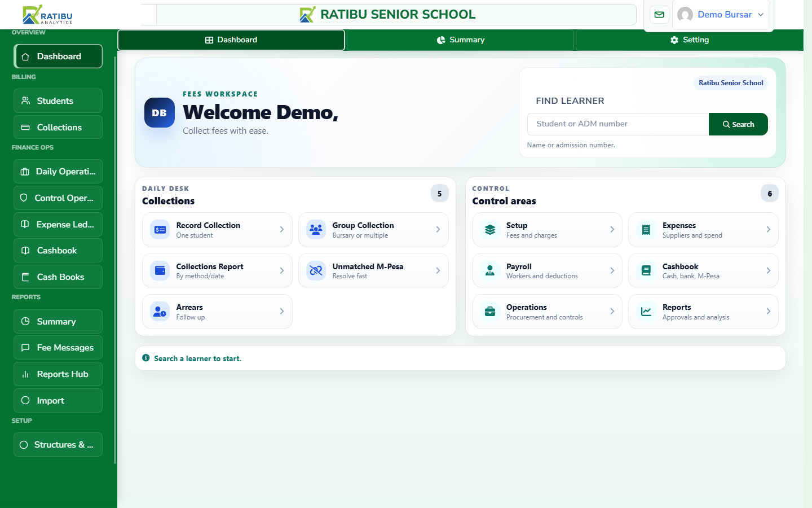The height and width of the screenshot is (508, 812).
Task: Open Group Collection via its chevron arrow
Action: tap(438, 230)
